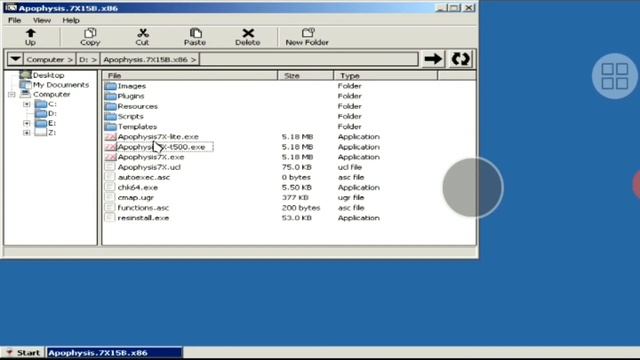The image size is (640, 360).
Task: Expand the E: drive node
Action: click(x=27, y=123)
